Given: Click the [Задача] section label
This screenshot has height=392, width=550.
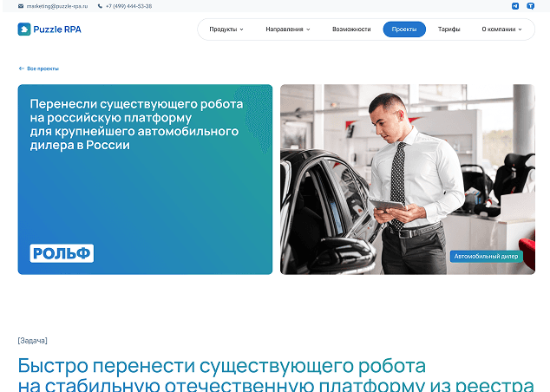Looking at the screenshot, I should (33, 341).
